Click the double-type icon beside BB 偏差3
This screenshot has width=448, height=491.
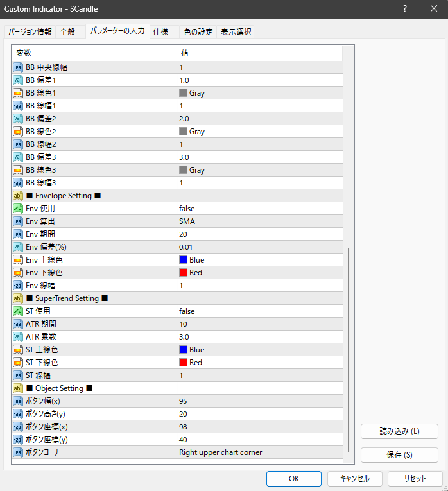(18, 157)
